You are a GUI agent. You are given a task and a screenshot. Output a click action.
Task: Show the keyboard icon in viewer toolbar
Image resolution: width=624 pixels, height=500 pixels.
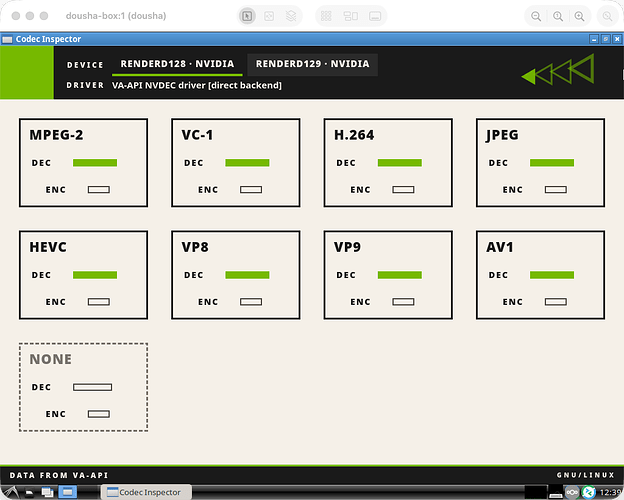pyautogui.click(x=375, y=16)
